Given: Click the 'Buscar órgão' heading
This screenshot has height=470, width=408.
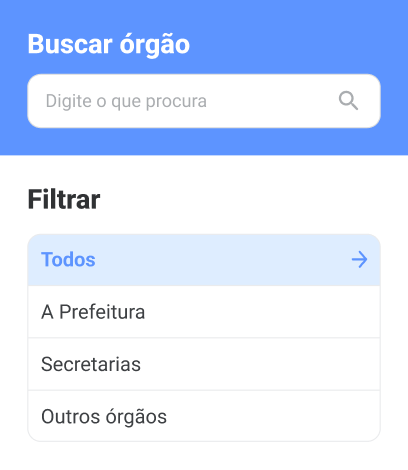Looking at the screenshot, I should (x=109, y=44).
